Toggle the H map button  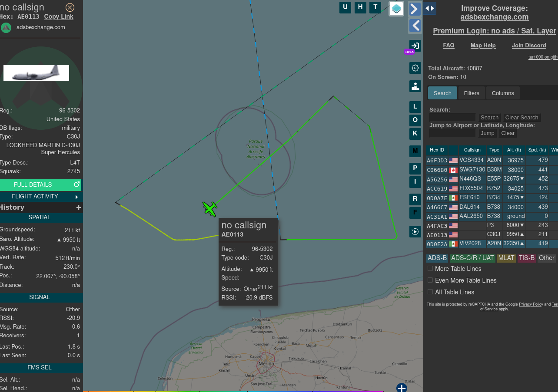tap(360, 7)
